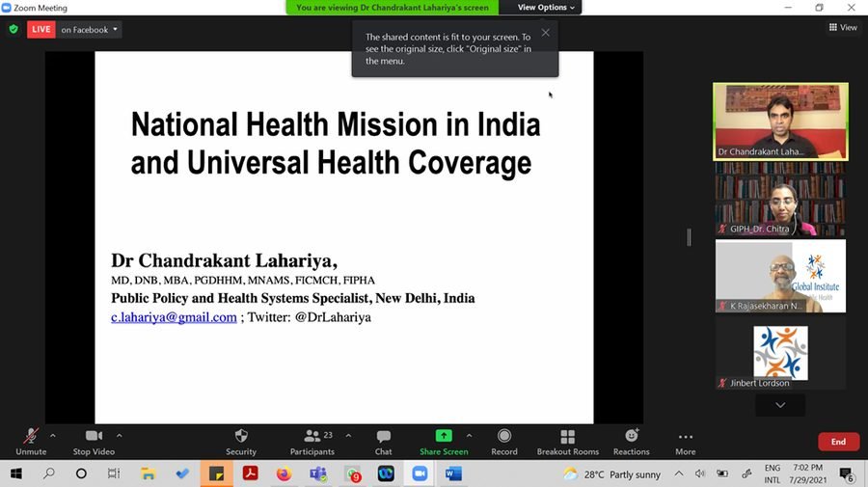Click the pen icon in system tray
This screenshot has height=487, width=868.
pos(746,473)
